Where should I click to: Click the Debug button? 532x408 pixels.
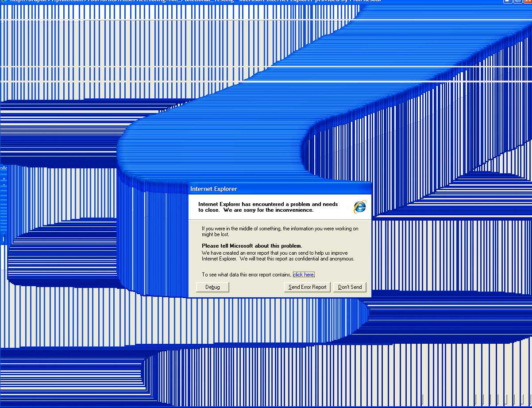212,287
